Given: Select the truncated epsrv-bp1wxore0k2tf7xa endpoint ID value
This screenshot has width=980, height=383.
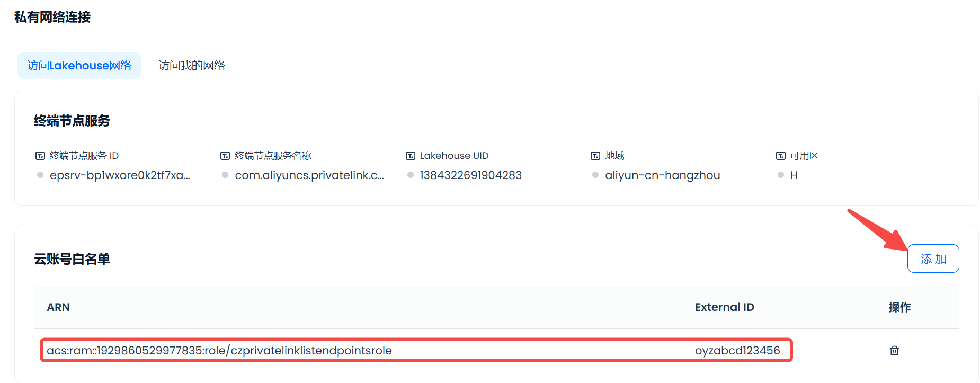Looking at the screenshot, I should click(120, 175).
